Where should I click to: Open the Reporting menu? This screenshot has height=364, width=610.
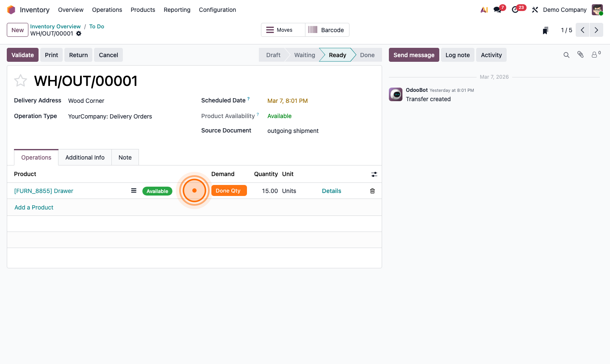click(x=177, y=10)
